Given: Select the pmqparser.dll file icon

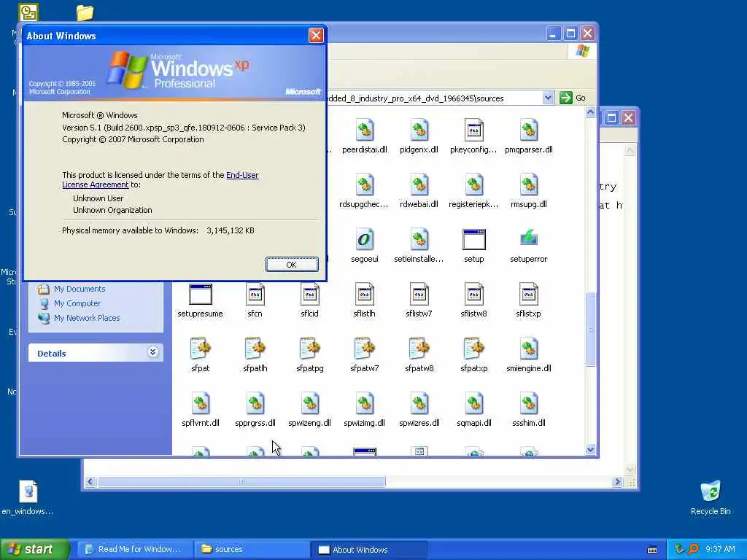Looking at the screenshot, I should (x=529, y=130).
